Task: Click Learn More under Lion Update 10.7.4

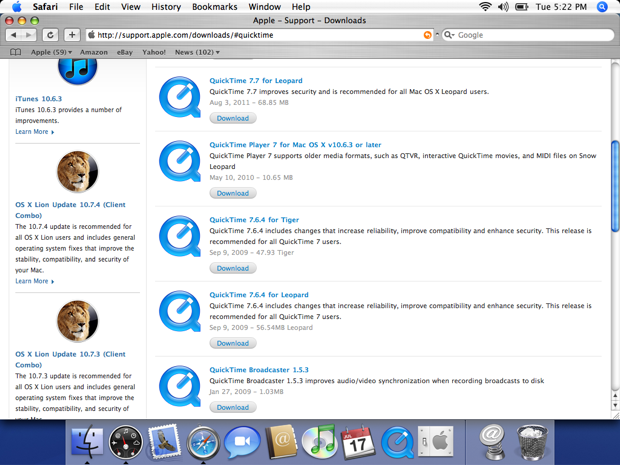Action: click(34, 281)
